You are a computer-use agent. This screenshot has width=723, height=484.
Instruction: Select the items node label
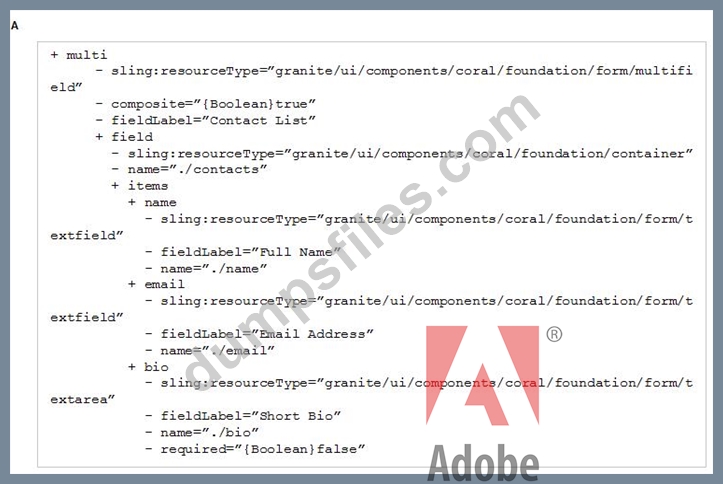pos(148,186)
